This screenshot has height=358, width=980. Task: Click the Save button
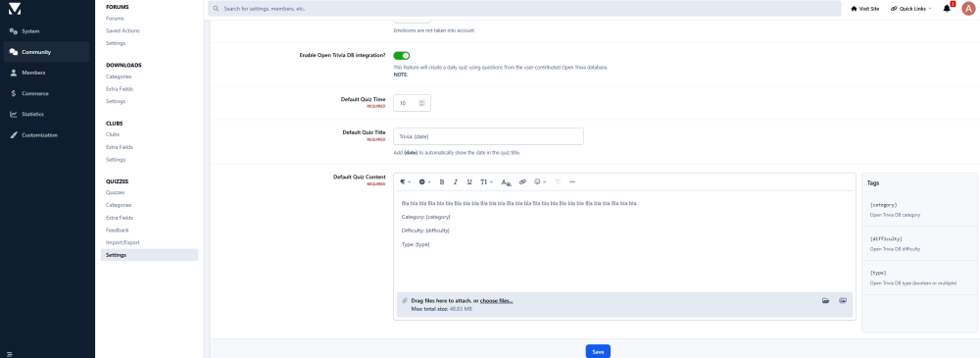[598, 352]
